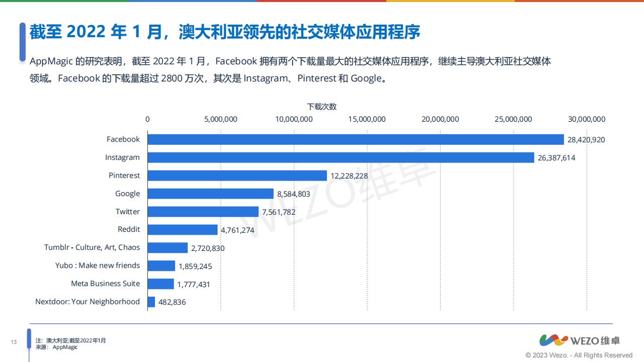Click the Twitter axis label
Screen dimensions: 644x362
(128, 212)
